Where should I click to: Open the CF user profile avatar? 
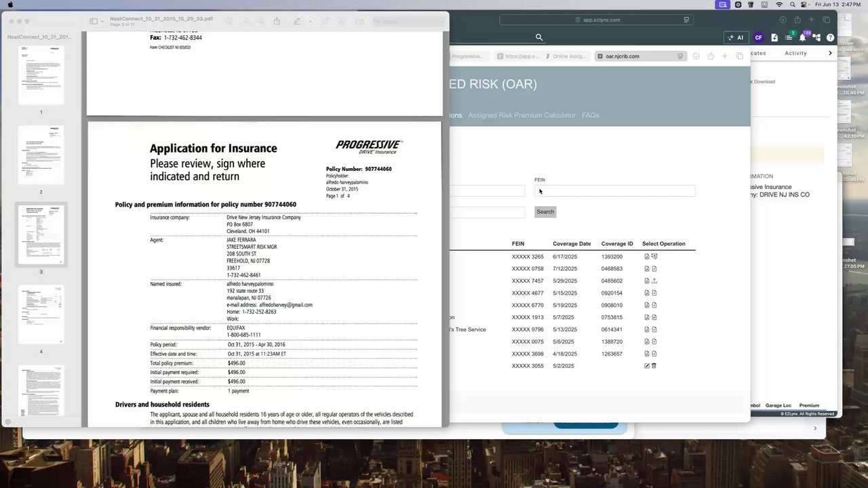pyautogui.click(x=759, y=38)
